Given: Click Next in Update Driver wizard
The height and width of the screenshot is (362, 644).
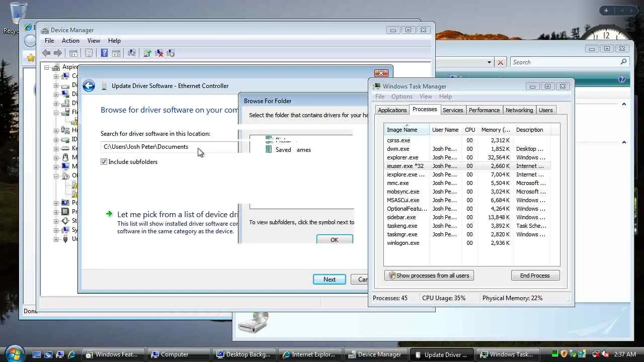Looking at the screenshot, I should 330,280.
